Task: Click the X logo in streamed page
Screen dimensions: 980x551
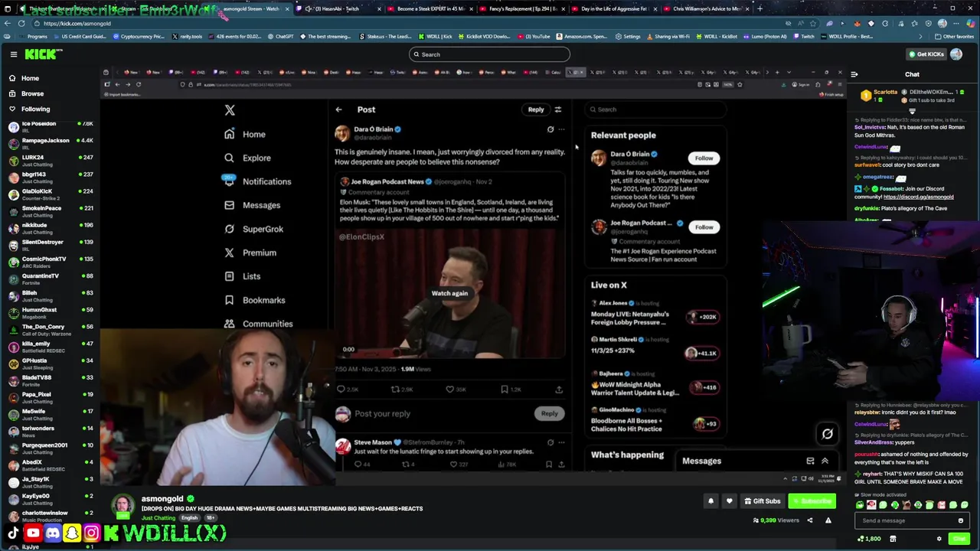Action: [230, 110]
